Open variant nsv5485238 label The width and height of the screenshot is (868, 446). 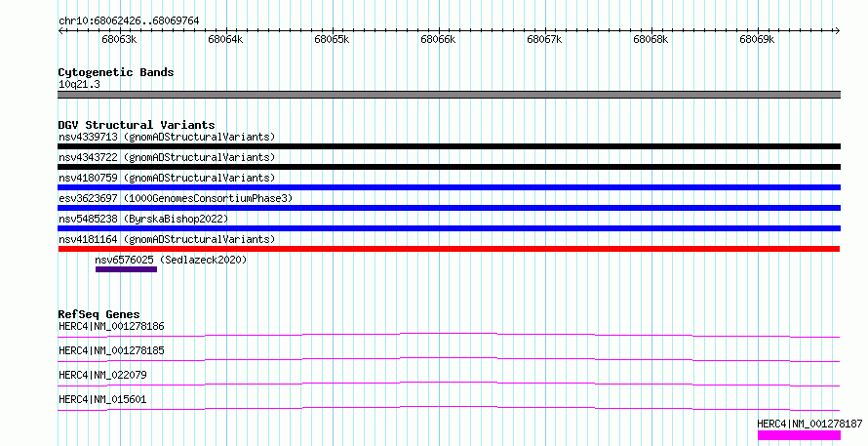[x=143, y=219]
